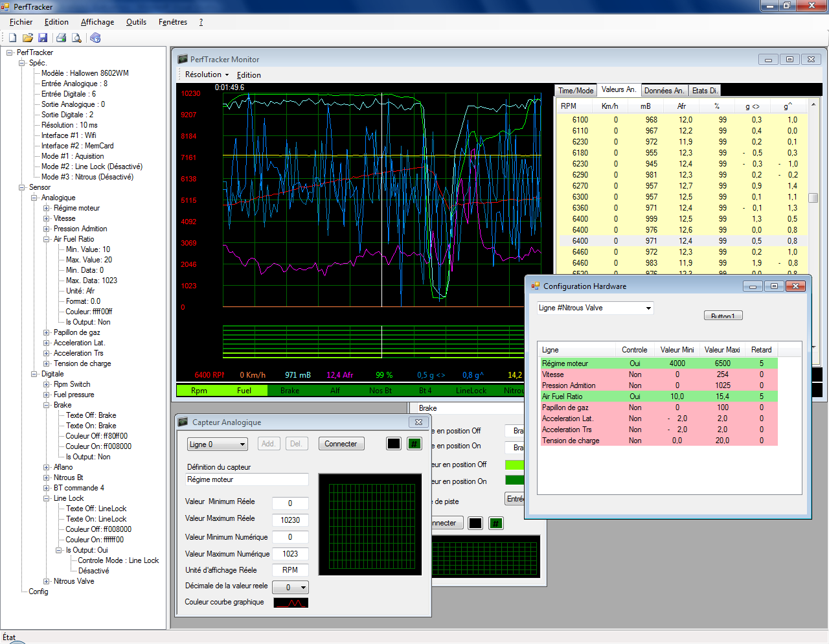Pick the Couleur courbe graphique color swatch
The height and width of the screenshot is (644, 829).
[291, 603]
